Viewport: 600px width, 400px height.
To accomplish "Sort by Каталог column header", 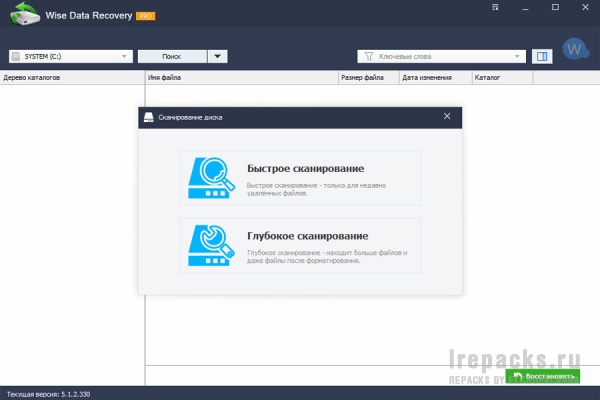I will point(502,77).
